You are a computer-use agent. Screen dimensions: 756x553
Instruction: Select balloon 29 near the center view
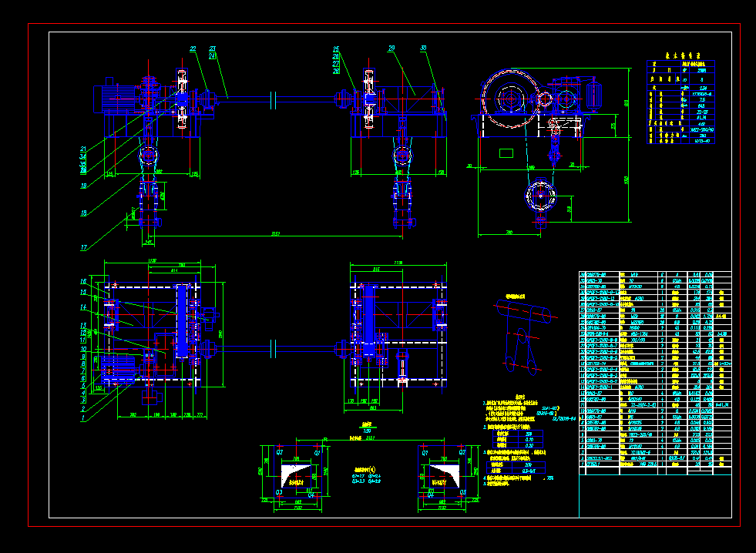coord(391,48)
